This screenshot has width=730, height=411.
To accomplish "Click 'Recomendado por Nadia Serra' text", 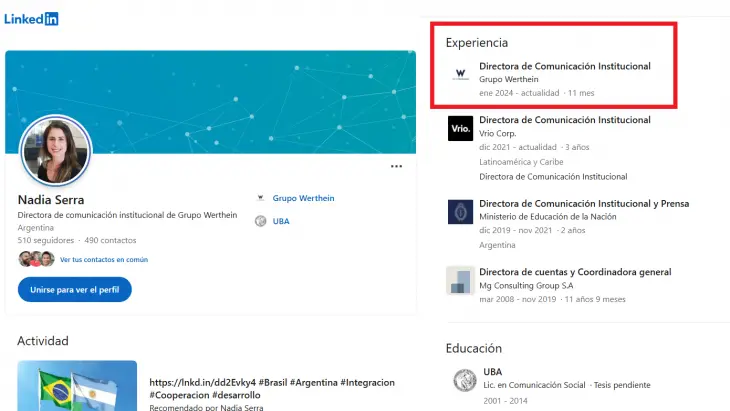I will pyautogui.click(x=206, y=407).
